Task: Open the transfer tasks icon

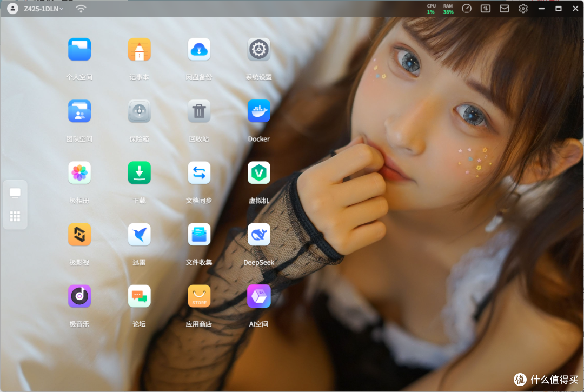Action: [485, 9]
